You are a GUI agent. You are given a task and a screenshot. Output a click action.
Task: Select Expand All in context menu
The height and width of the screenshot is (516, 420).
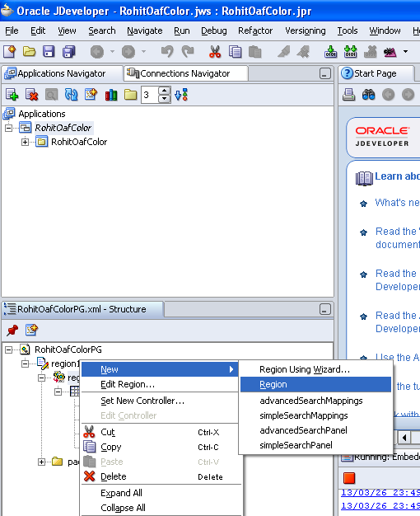[160, 493]
